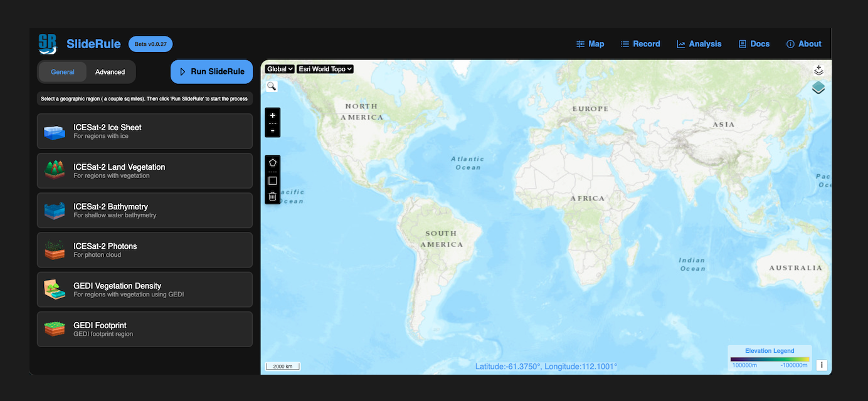Click the GEDI Footprint grass icon

pos(55,329)
